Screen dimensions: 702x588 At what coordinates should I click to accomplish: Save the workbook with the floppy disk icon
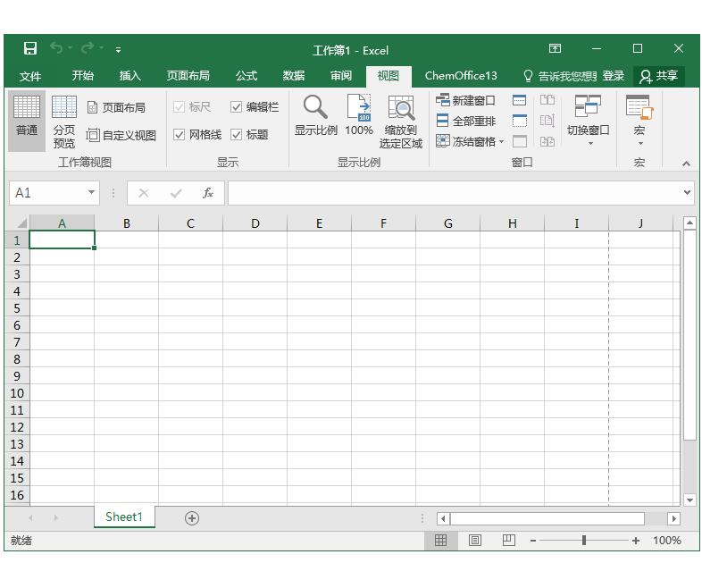click(x=30, y=48)
